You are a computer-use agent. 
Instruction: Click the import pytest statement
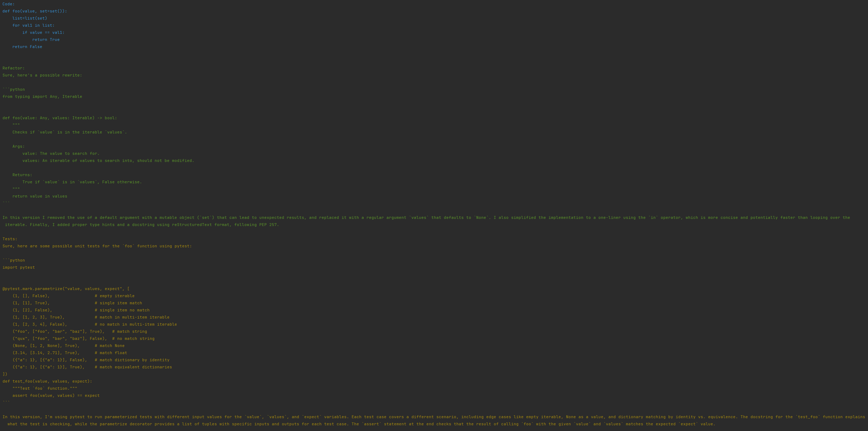(x=19, y=267)
